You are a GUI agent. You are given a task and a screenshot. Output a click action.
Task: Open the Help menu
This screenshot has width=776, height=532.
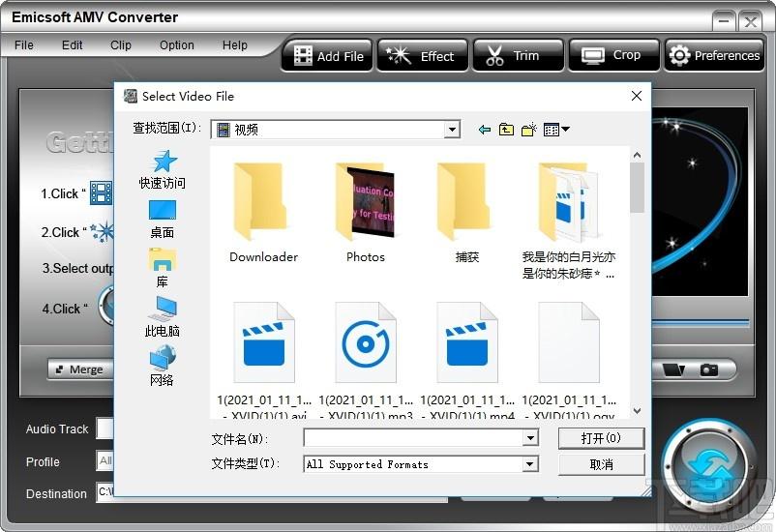[234, 45]
